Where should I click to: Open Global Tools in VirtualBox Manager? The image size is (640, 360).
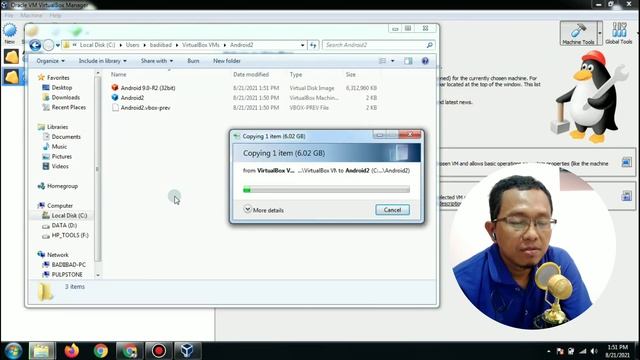coord(619,33)
